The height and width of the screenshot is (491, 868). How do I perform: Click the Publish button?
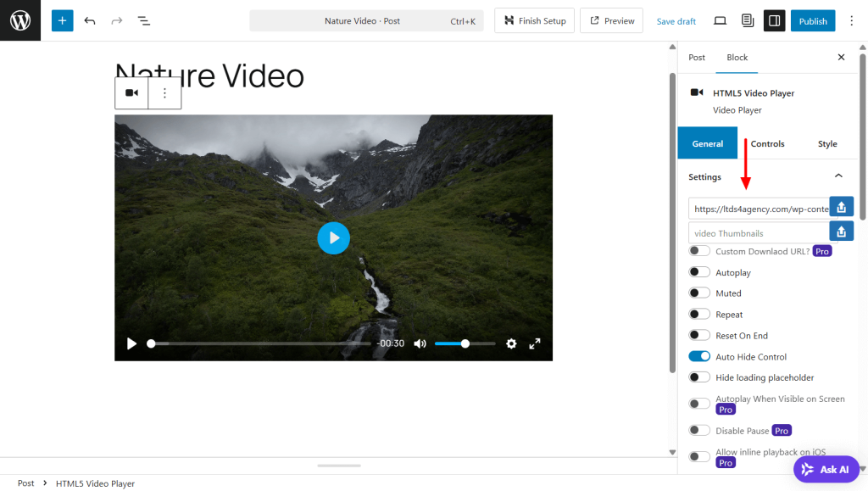(812, 20)
